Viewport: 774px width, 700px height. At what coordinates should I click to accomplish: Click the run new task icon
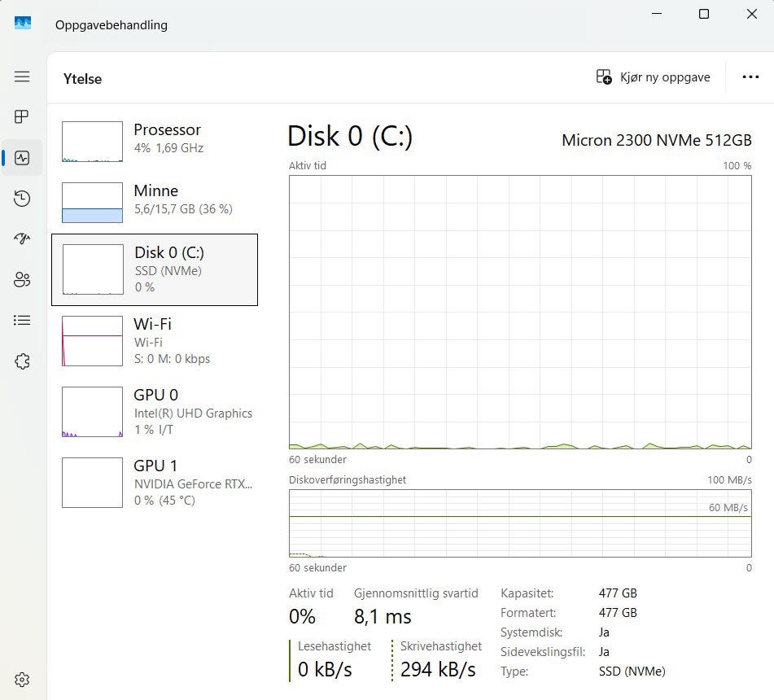[x=604, y=77]
